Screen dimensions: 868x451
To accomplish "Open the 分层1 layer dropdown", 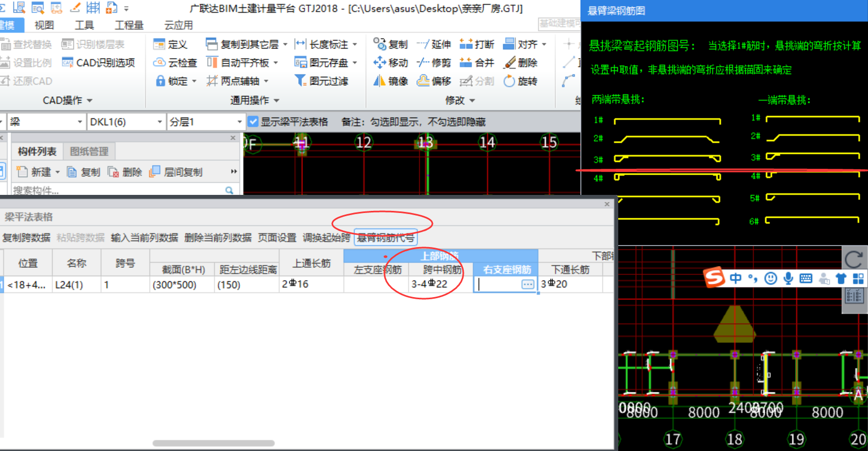I will point(239,122).
